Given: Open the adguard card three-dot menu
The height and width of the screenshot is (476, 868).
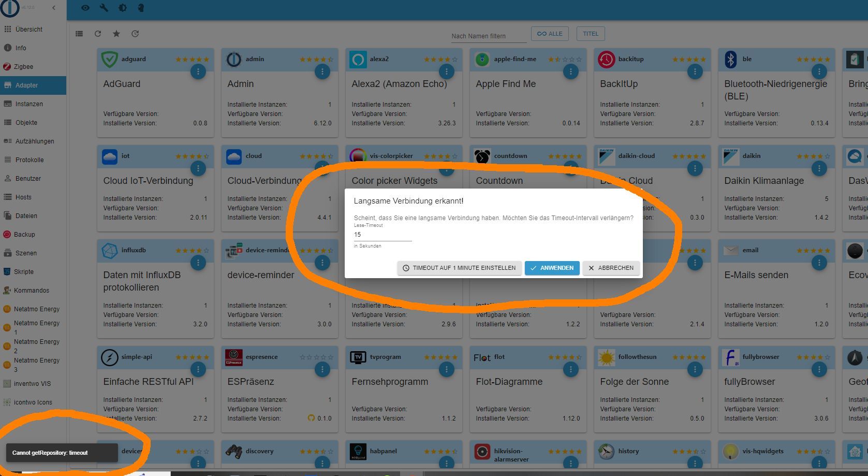Looking at the screenshot, I should coord(198,71).
